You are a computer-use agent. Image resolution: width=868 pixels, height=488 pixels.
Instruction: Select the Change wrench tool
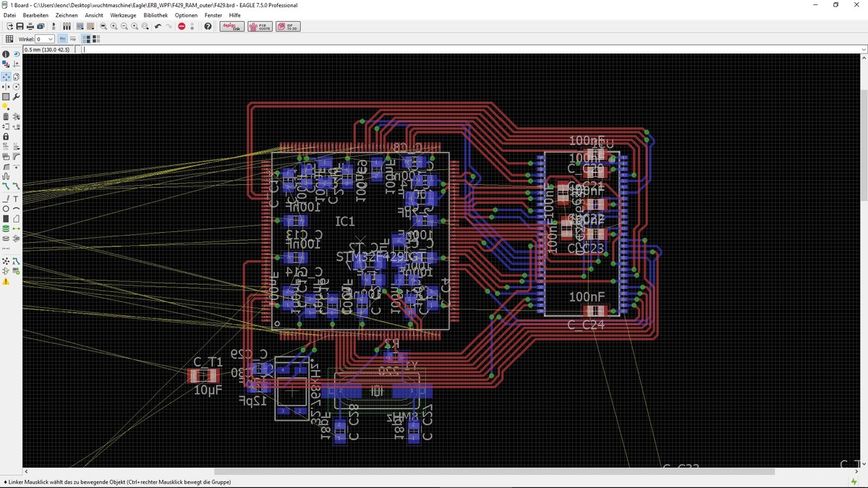click(x=16, y=97)
